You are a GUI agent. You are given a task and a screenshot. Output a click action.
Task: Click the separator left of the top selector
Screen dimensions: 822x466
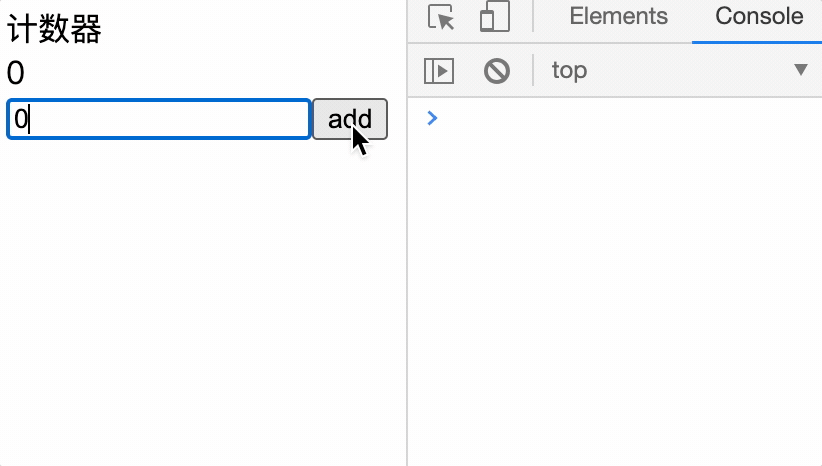(x=532, y=70)
